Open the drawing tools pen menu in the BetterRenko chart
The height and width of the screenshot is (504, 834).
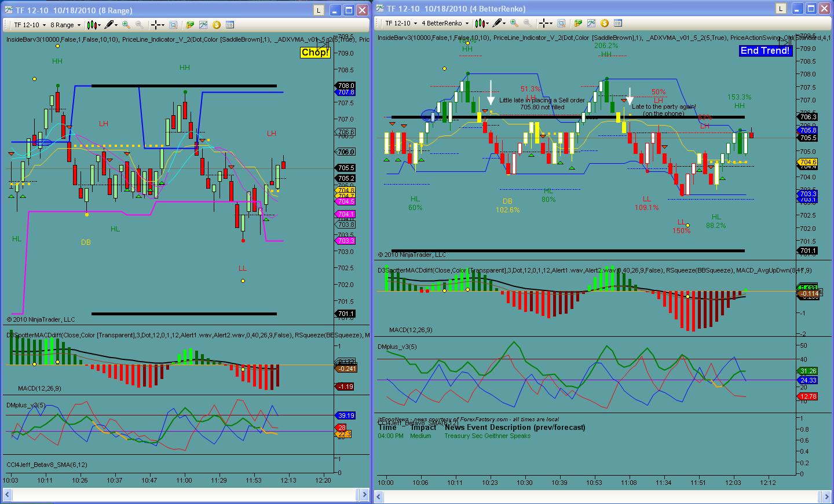499,23
